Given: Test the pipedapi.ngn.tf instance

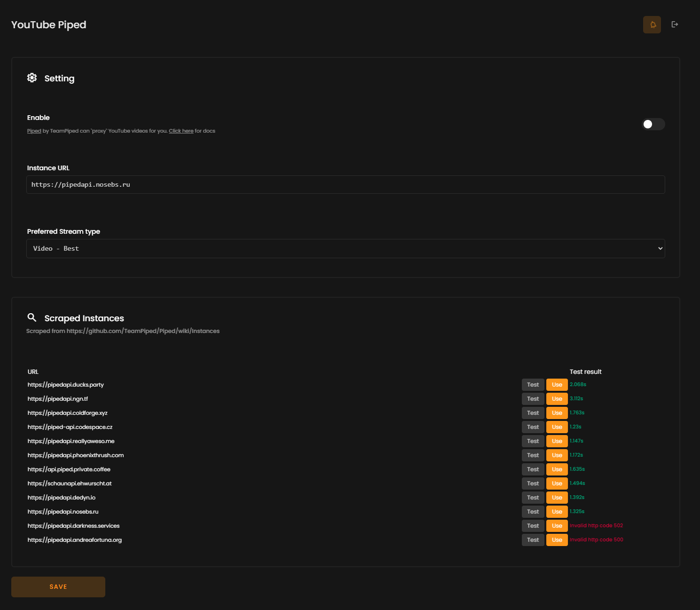Looking at the screenshot, I should coord(533,399).
